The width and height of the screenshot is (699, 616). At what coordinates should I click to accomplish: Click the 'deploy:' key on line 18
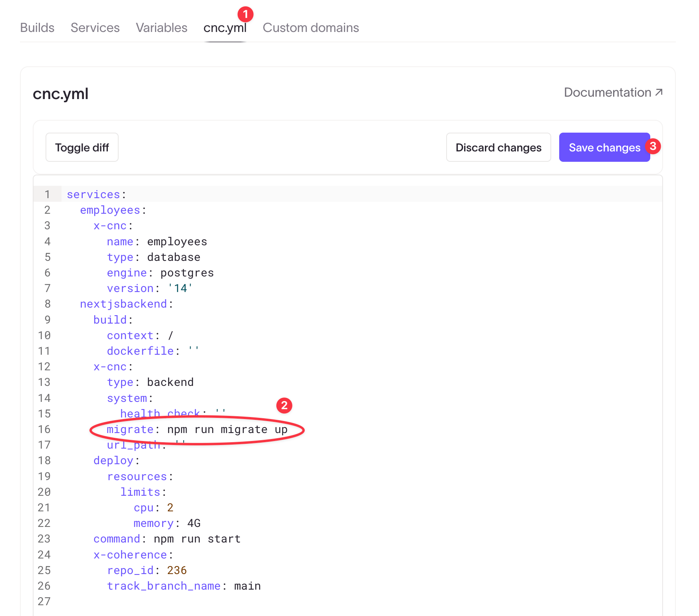point(117,460)
